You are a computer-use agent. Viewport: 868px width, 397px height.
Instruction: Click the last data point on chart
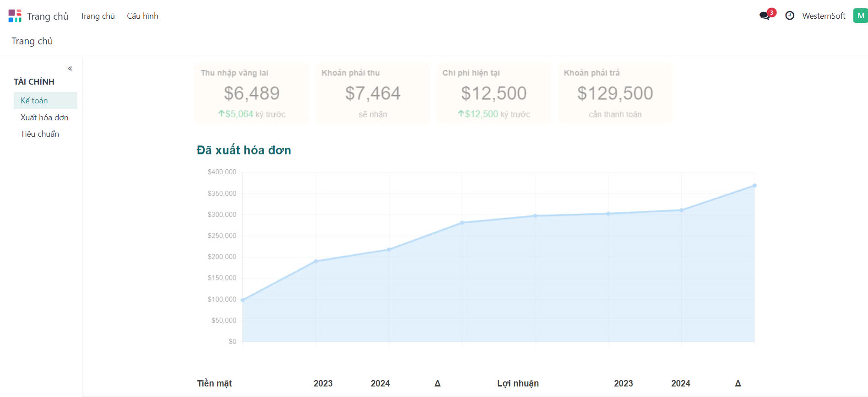click(754, 186)
